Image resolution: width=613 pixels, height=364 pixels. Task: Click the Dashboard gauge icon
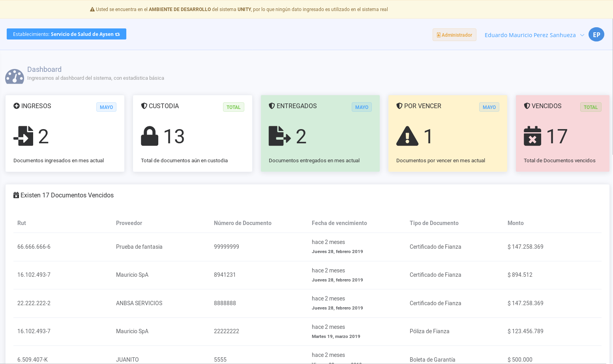coord(15,76)
